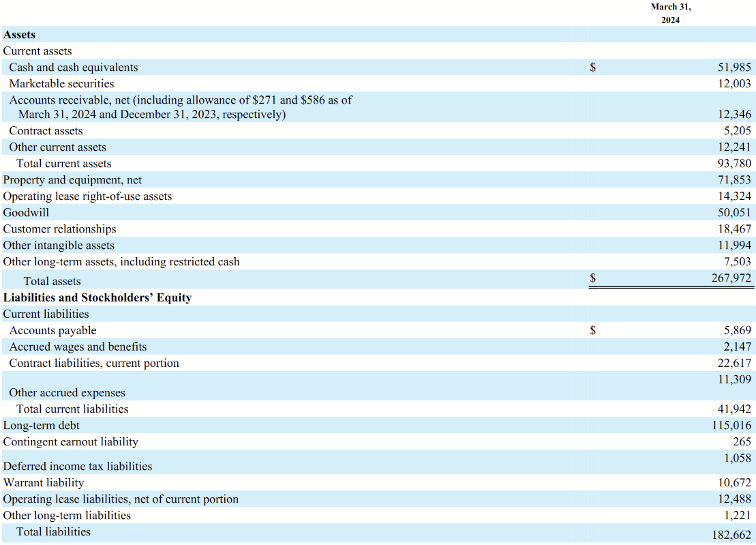Screen dimensions: 756x545
Task: Select the property value 71,853
Action: pyautogui.click(x=734, y=180)
